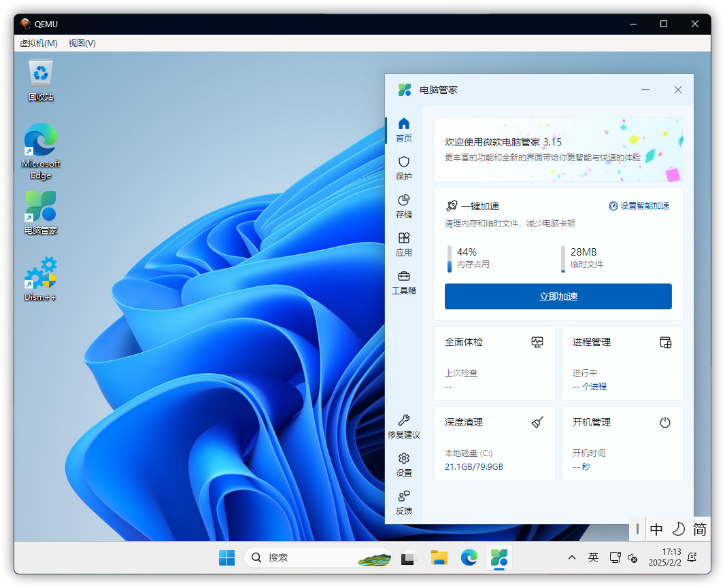Select the Microsoft Edge desktop shortcut
Image resolution: width=725 pixels, height=588 pixels.
[41, 151]
